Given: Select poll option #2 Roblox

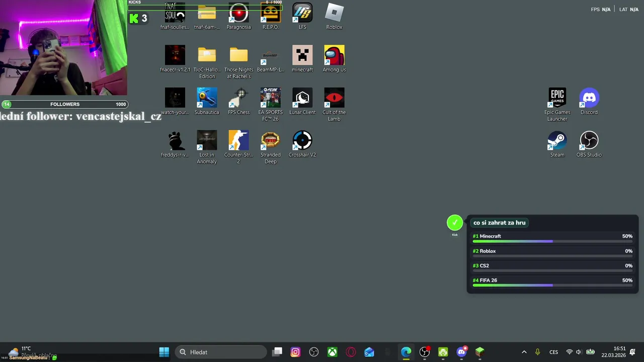Looking at the screenshot, I should [x=552, y=253].
